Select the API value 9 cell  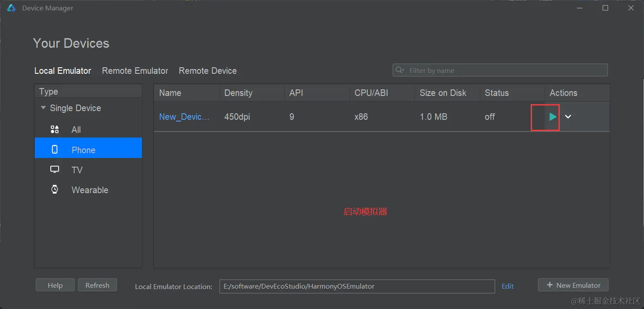click(x=292, y=117)
